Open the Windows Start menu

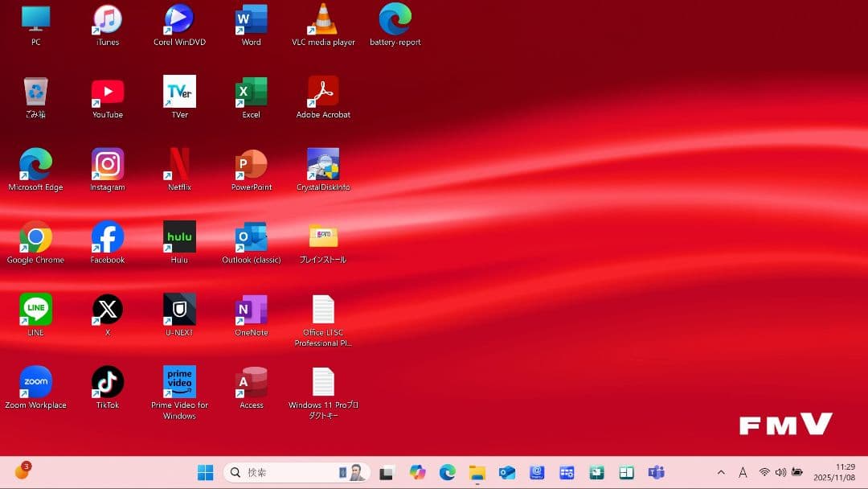[206, 472]
